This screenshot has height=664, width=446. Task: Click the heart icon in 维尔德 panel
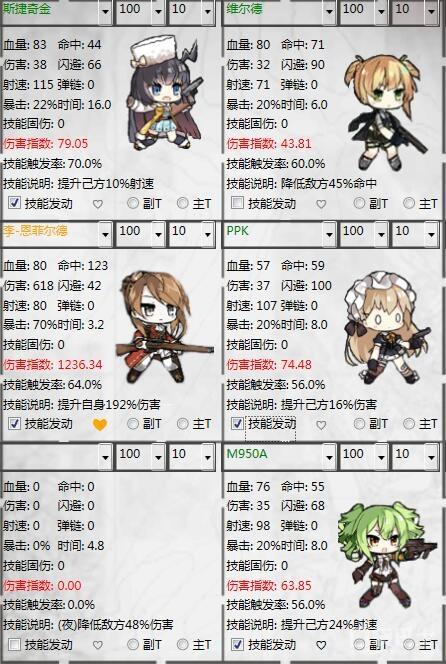click(321, 204)
